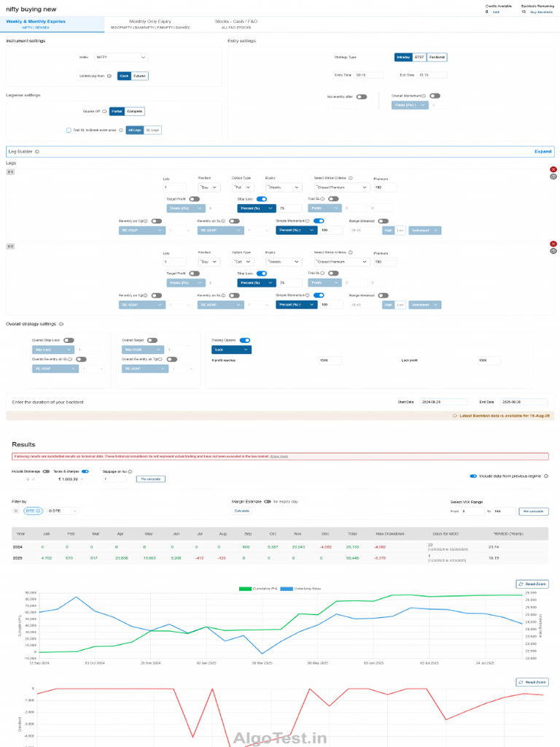Image resolution: width=560 pixels, height=747 pixels.
Task: Enable Overall Stop Loss switch
Action: [x=69, y=340]
